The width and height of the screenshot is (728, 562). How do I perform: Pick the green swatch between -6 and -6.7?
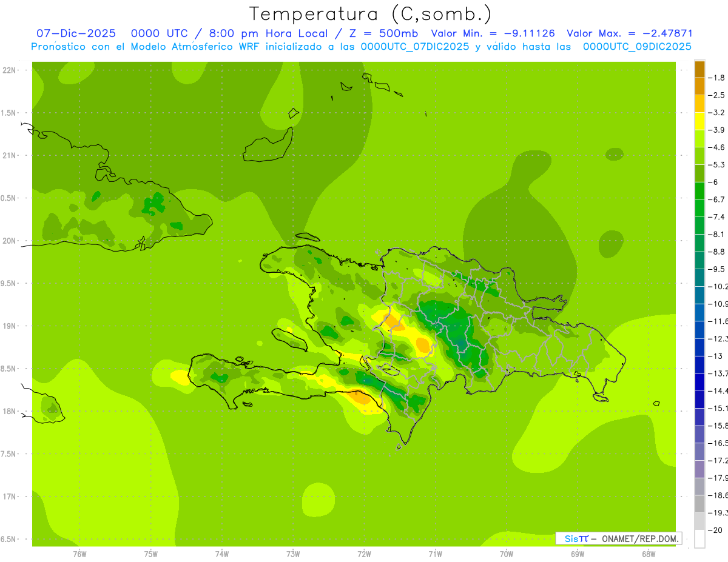tap(699, 191)
